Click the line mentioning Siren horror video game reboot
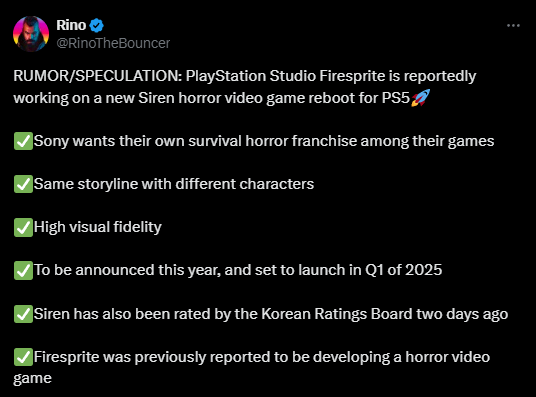This screenshot has height=397, width=536. pos(212,98)
